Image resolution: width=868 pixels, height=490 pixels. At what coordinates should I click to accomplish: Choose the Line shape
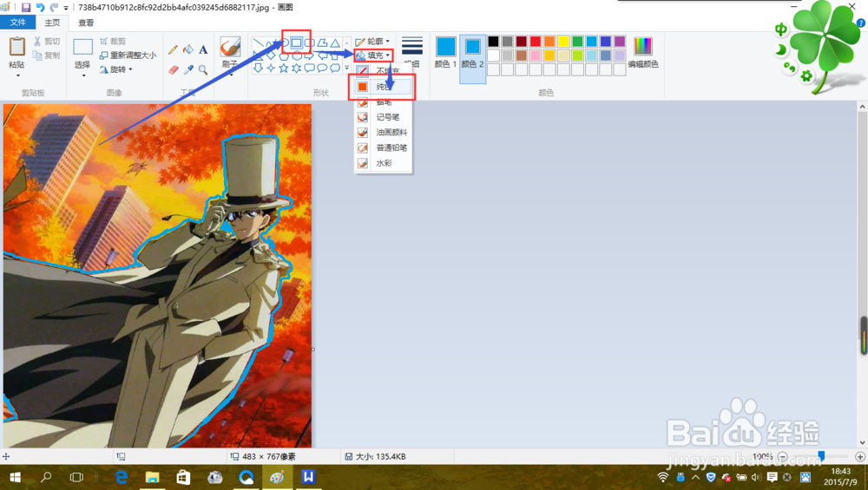(x=258, y=42)
